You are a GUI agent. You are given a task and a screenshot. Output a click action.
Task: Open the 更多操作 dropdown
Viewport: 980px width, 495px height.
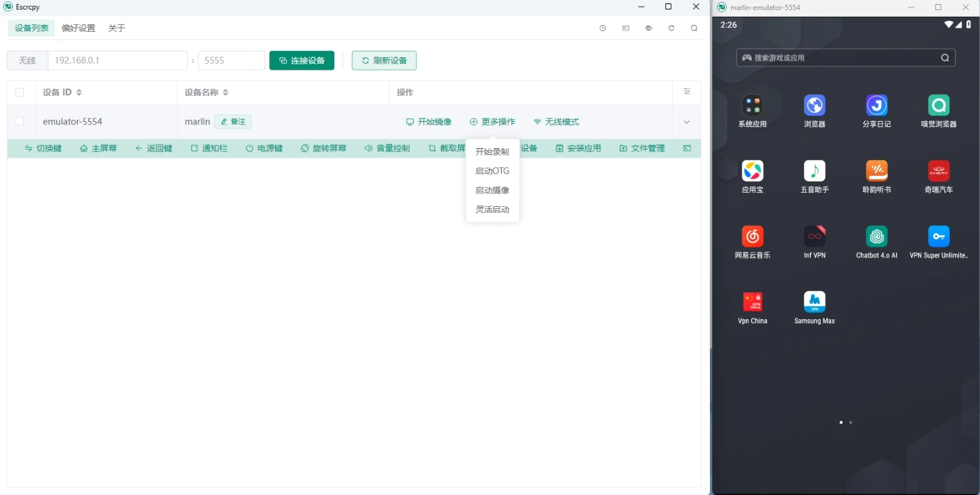pos(492,122)
